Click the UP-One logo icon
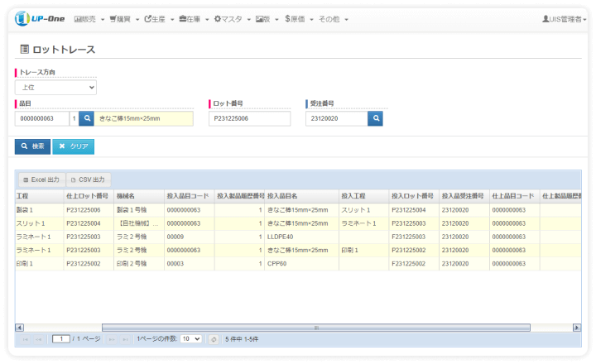The image size is (596, 364). (x=22, y=18)
